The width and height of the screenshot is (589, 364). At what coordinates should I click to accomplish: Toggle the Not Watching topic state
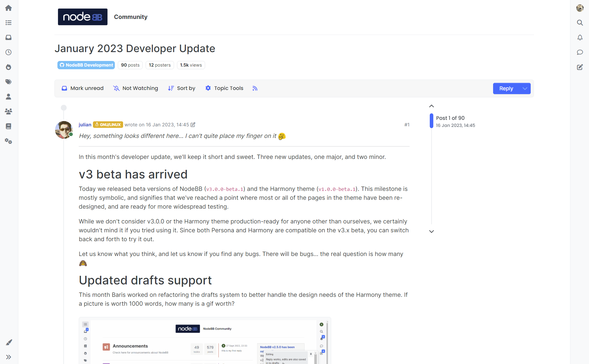pyautogui.click(x=136, y=88)
